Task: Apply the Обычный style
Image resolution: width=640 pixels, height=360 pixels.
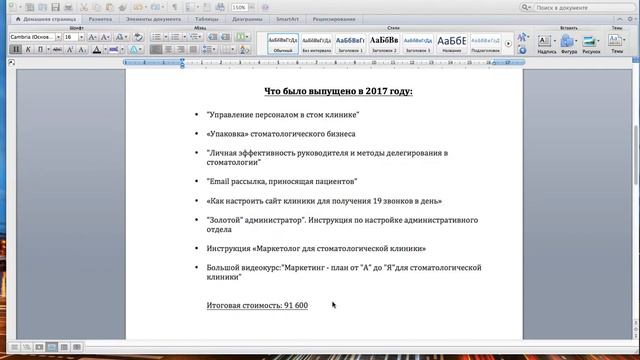Action: coord(283,44)
